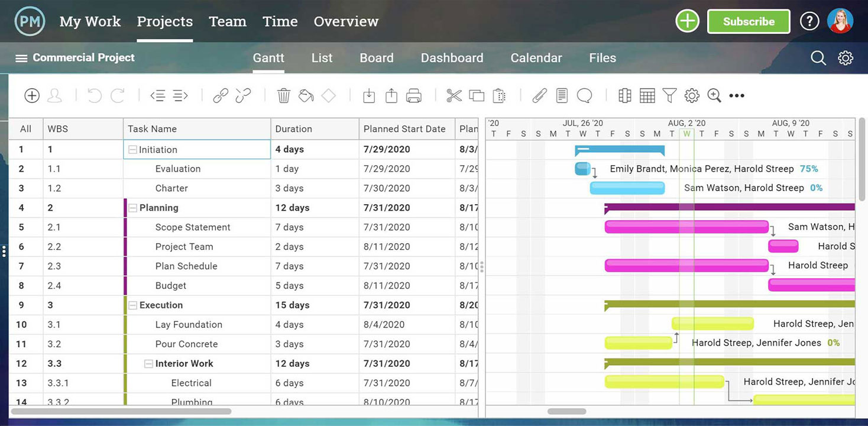Click the indent task icon
The height and width of the screenshot is (426, 868).
point(180,95)
